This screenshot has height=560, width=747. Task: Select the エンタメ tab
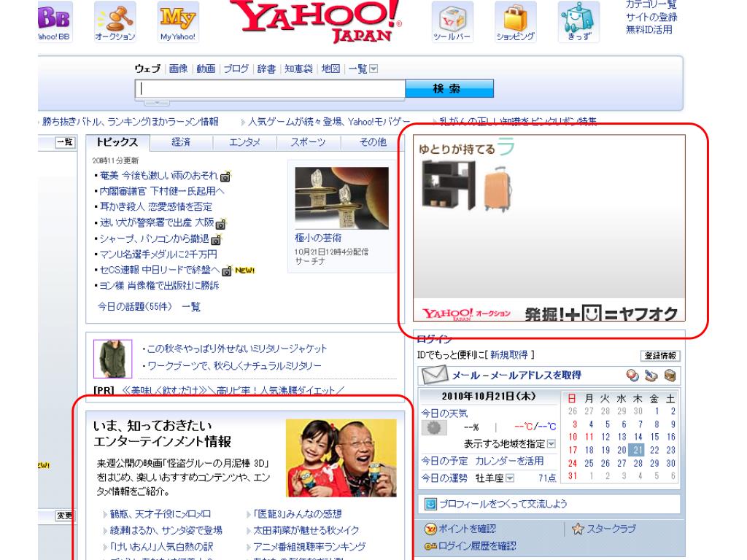[x=245, y=142]
